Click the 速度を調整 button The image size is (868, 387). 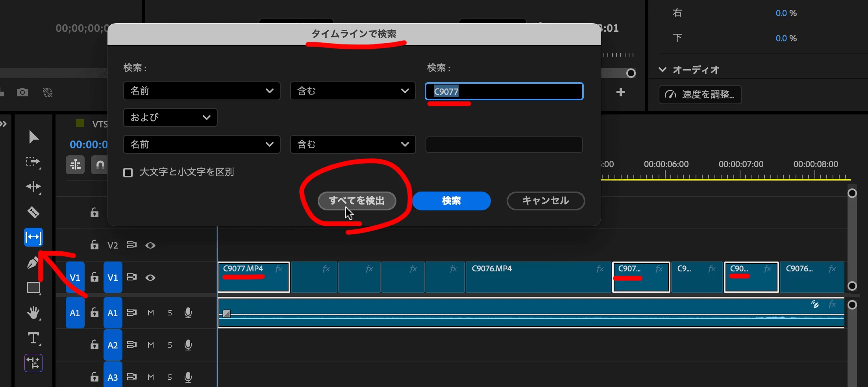[700, 94]
